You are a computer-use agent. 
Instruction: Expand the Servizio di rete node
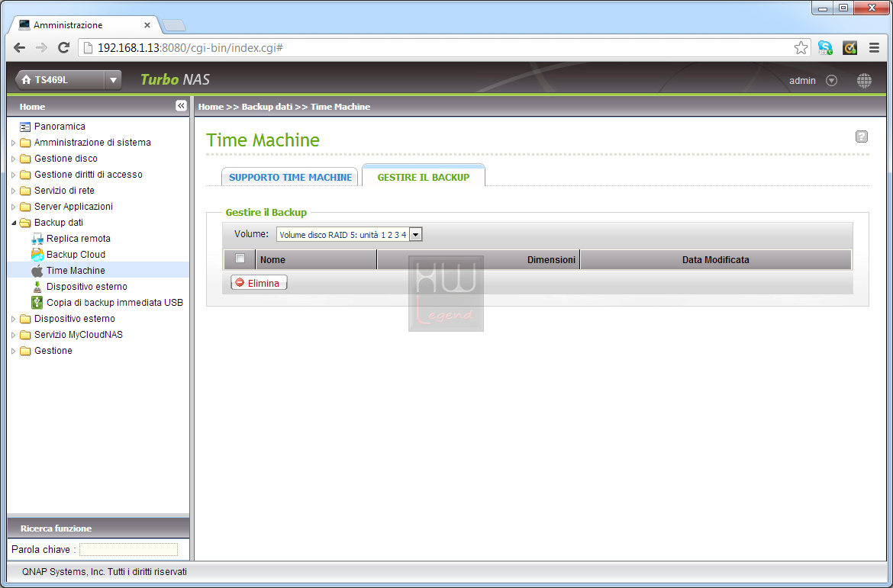click(14, 191)
